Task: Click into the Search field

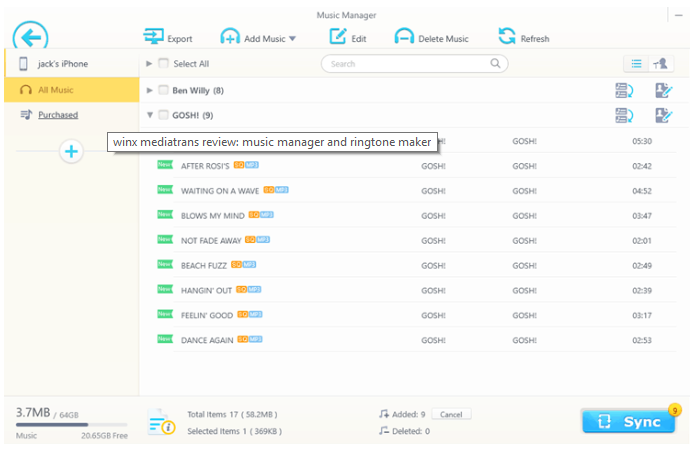Action: [x=414, y=63]
